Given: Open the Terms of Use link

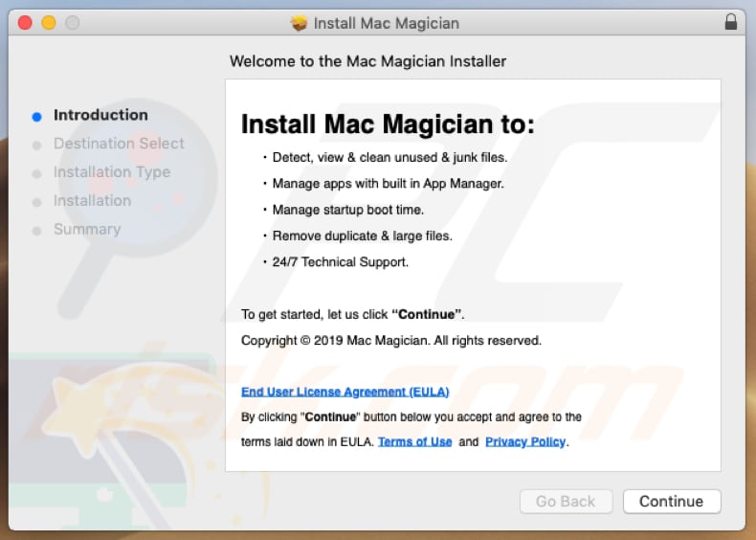Looking at the screenshot, I should click(414, 441).
